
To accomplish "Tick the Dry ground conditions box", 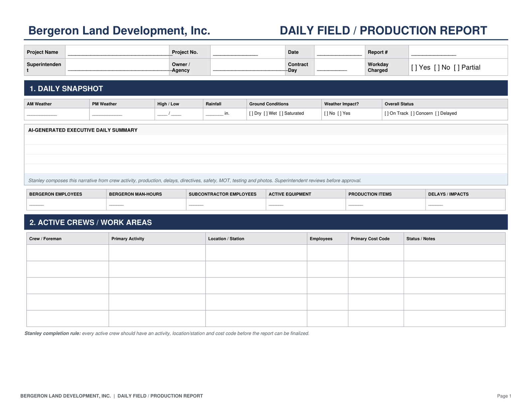I will pos(251,113).
